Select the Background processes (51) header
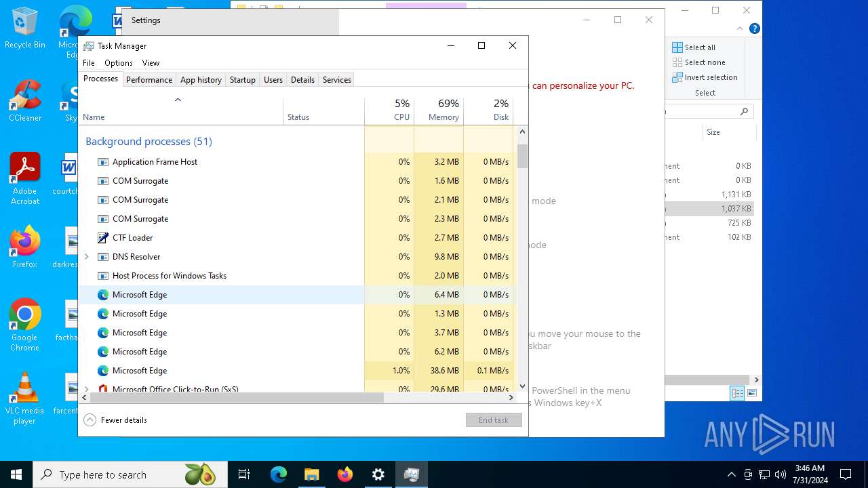This screenshot has width=868, height=488. coord(149,142)
